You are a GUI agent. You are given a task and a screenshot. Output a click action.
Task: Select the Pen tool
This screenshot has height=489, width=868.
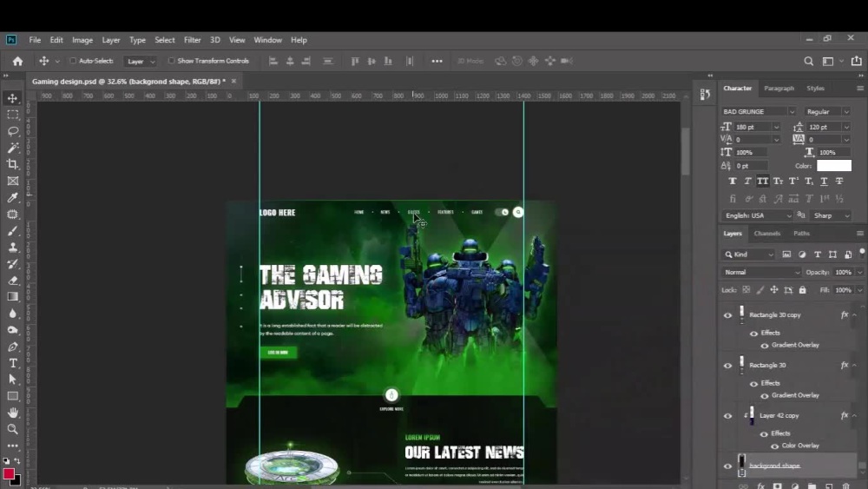pos(13,347)
